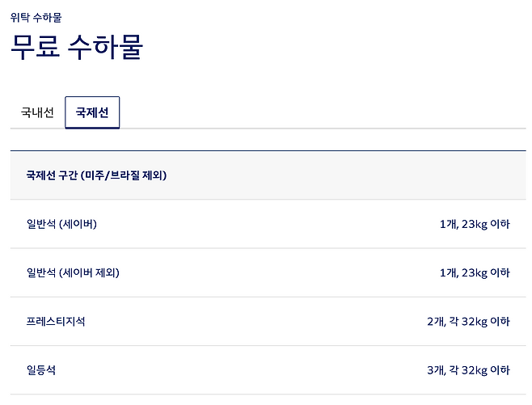Click 1개, 23kg 이하 in 세이버 row
This screenshot has width=532, height=405.
(475, 224)
